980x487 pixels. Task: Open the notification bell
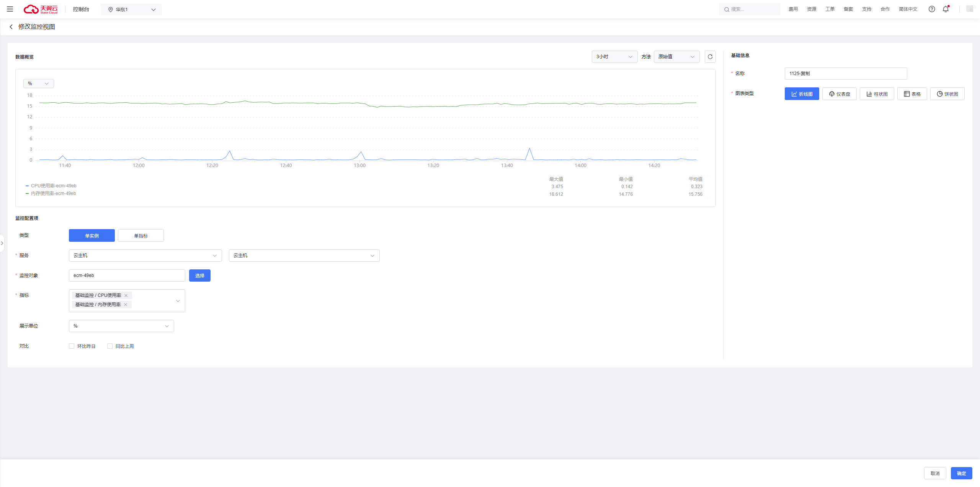tap(946, 9)
